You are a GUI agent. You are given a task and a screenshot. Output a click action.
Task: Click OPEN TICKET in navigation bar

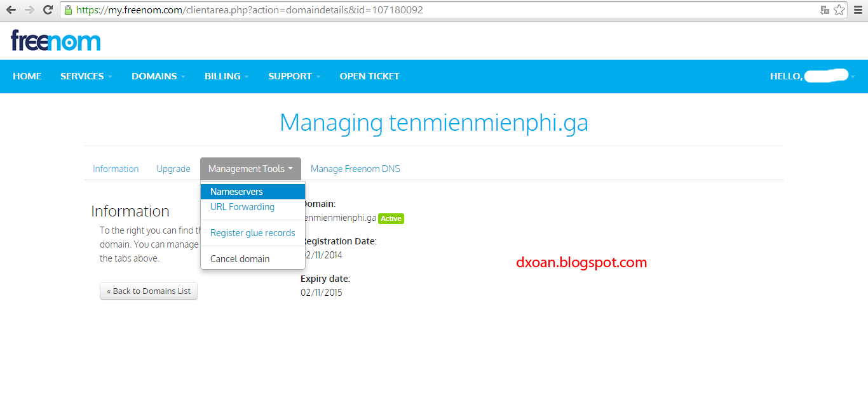click(x=370, y=76)
